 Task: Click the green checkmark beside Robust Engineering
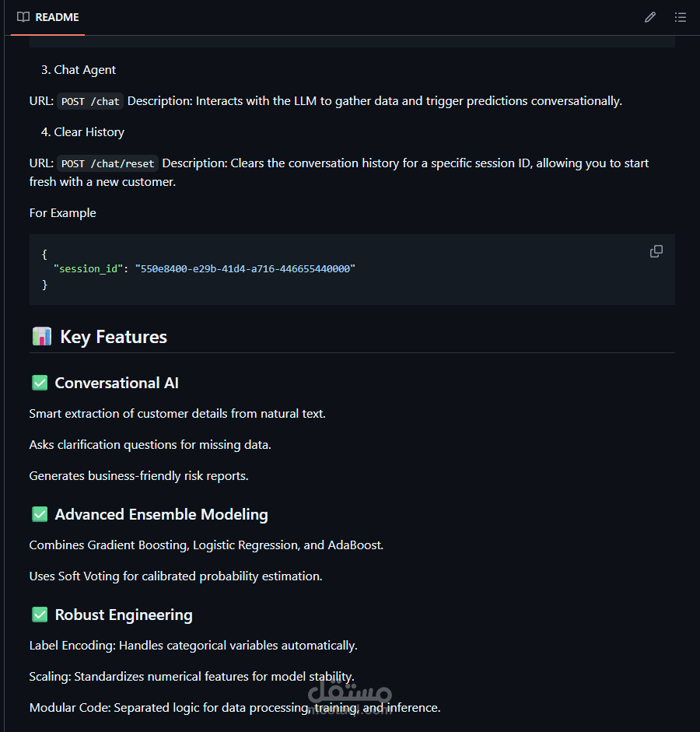tap(40, 615)
